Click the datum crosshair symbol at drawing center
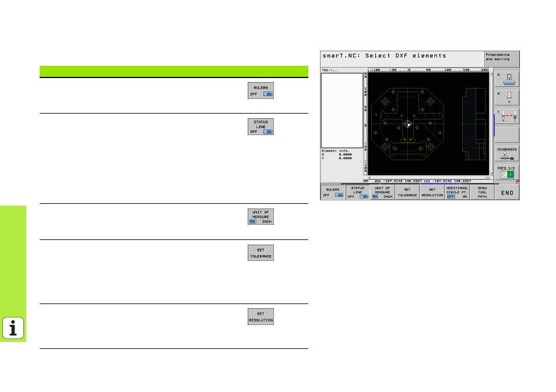556x392 pixels. coord(408,124)
